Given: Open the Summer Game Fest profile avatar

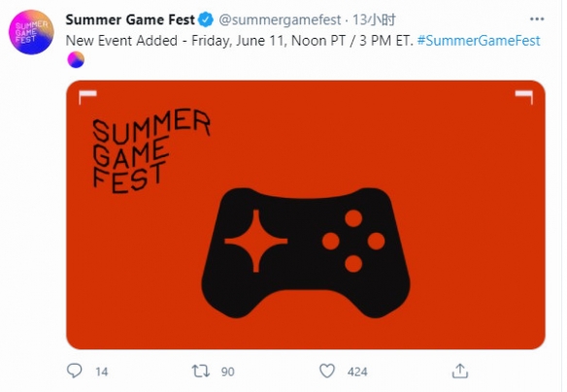Looking at the screenshot, I should coord(31,32).
